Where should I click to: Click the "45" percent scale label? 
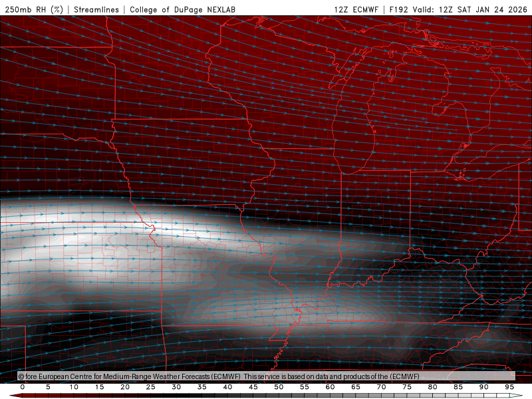[x=253, y=387]
